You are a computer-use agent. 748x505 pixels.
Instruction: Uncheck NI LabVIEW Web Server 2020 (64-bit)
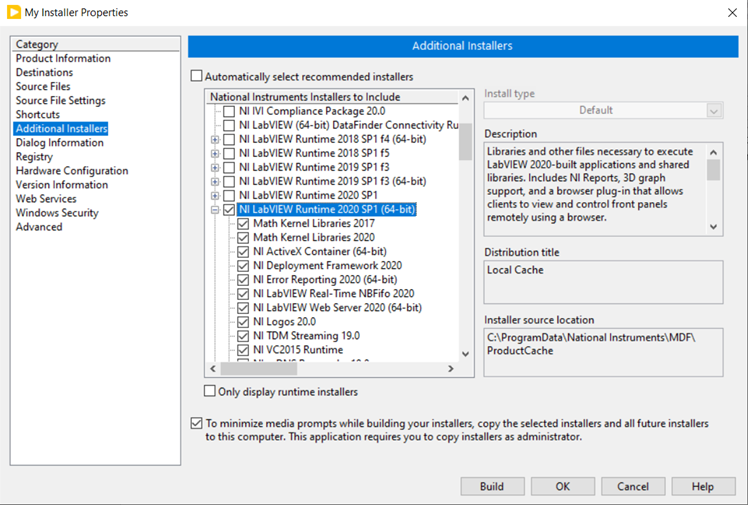coord(243,308)
